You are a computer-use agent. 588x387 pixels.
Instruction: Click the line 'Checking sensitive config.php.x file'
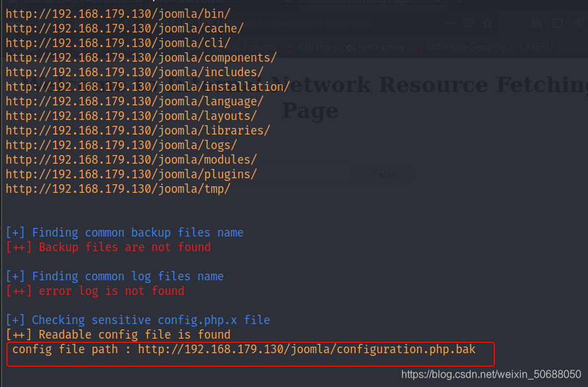(138, 321)
